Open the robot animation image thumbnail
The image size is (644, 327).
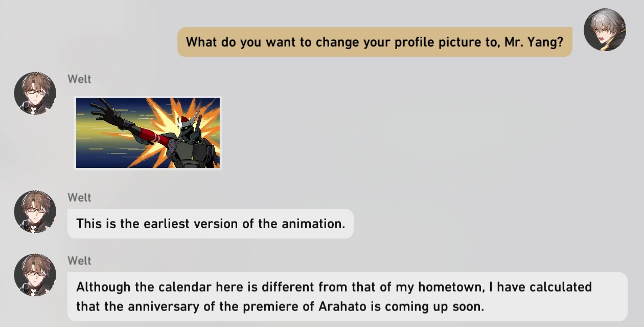(148, 133)
